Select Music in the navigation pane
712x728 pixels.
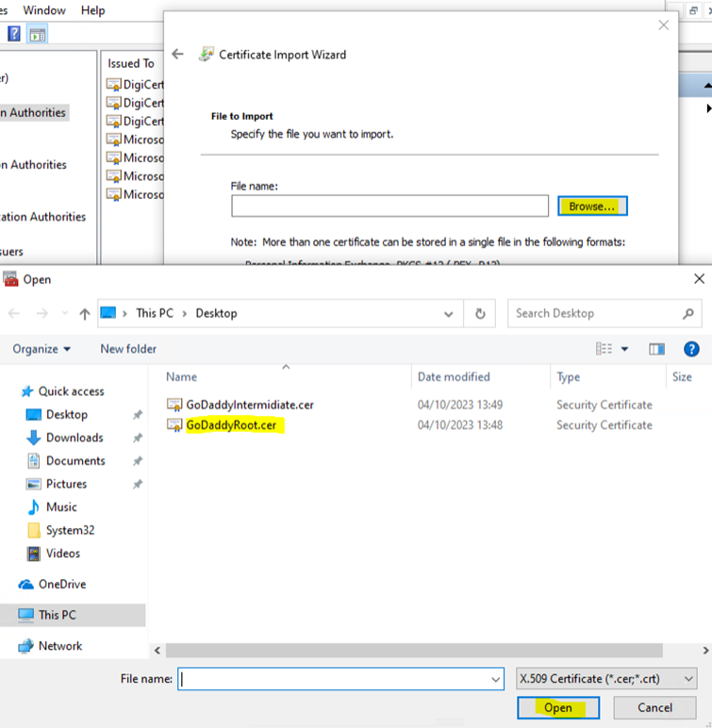point(61,507)
